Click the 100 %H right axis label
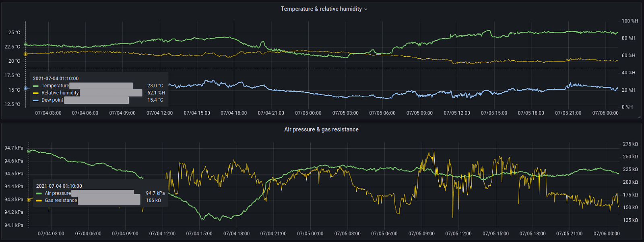 click(630, 21)
